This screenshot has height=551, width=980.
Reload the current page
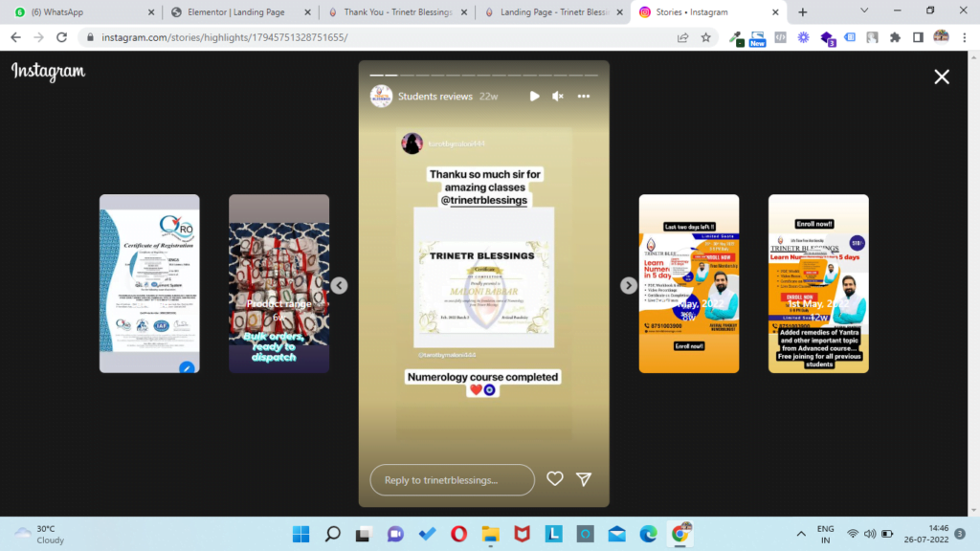click(x=61, y=37)
